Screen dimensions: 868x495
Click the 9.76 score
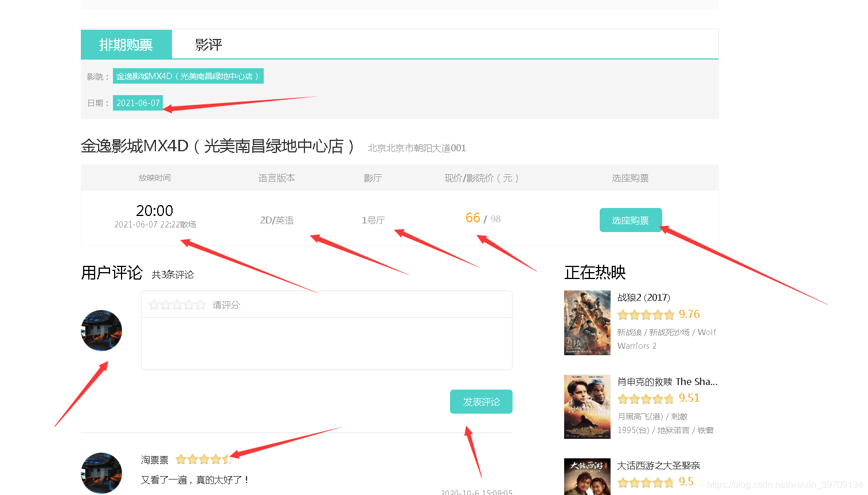pyautogui.click(x=689, y=315)
